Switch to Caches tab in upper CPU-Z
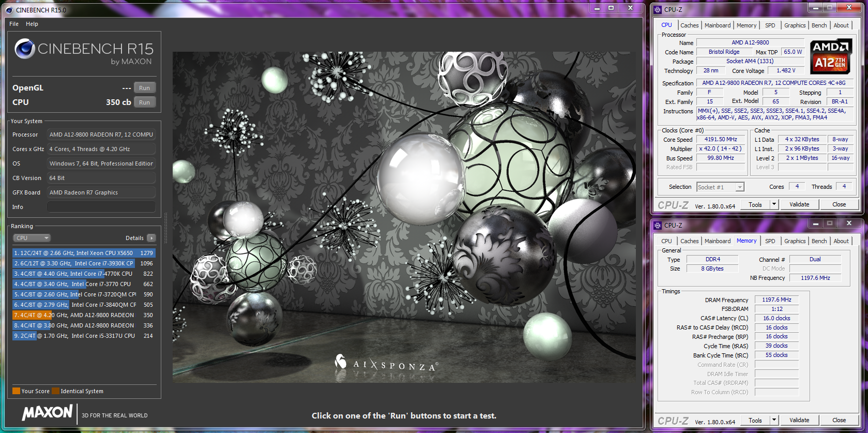This screenshot has height=433, width=868. click(x=689, y=25)
